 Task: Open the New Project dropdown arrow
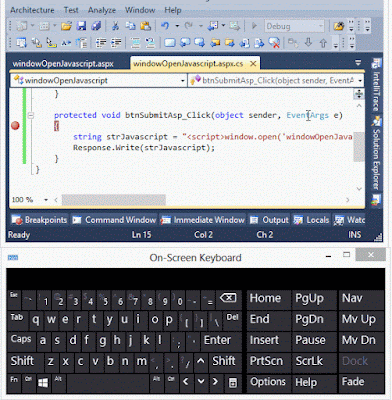[32, 26]
